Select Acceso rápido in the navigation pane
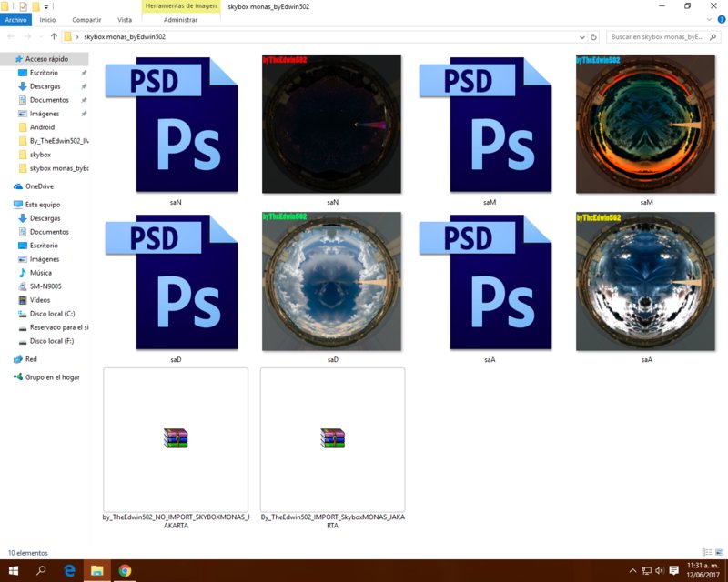728x582 pixels. [45, 59]
